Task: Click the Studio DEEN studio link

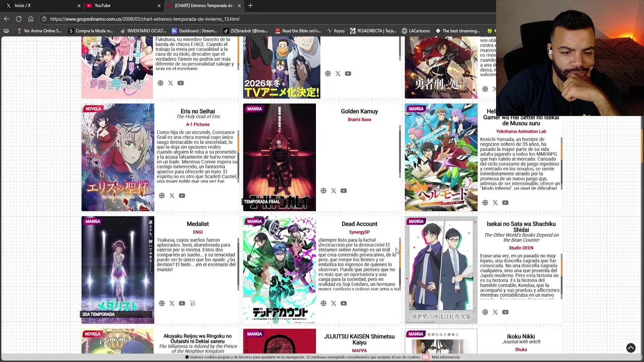Action: [521, 248]
